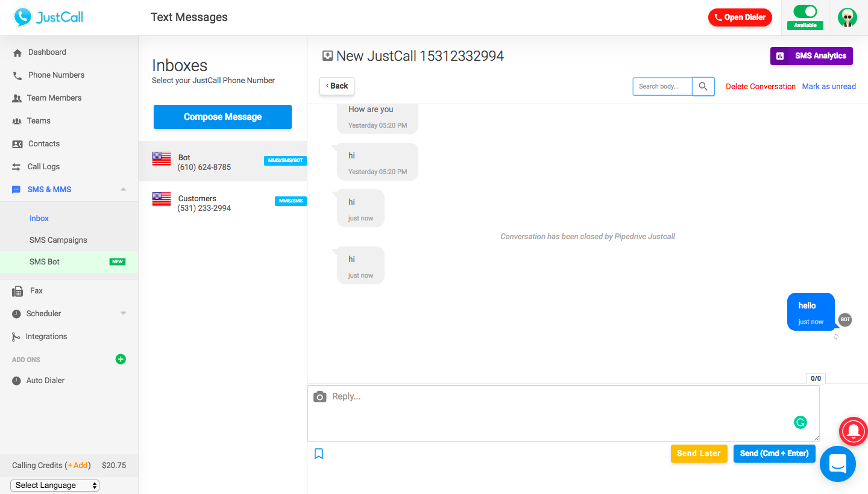Click the Scheduler clock icon

(x=16, y=314)
